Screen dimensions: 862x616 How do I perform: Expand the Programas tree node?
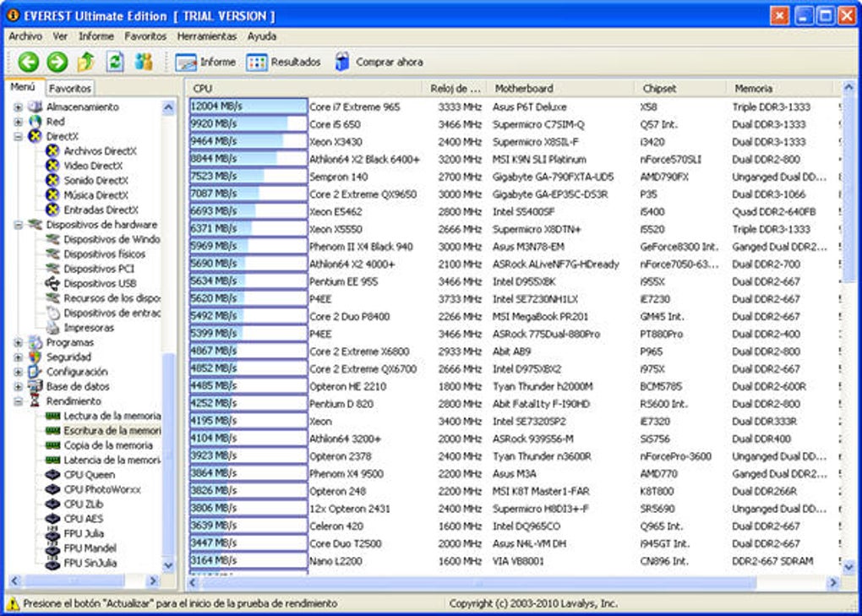point(19,343)
